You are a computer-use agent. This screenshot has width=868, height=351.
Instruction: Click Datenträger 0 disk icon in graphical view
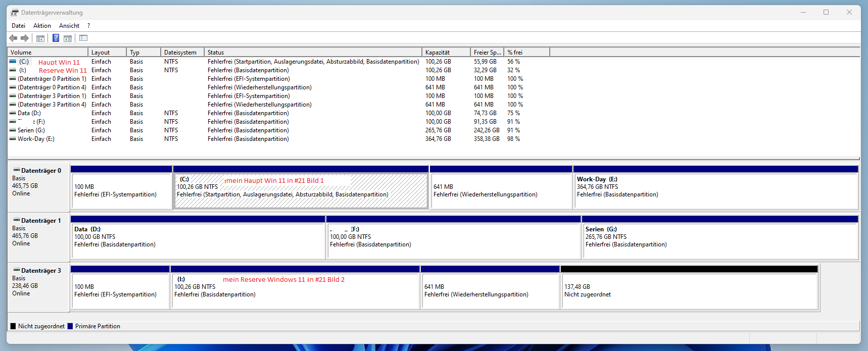(17, 170)
